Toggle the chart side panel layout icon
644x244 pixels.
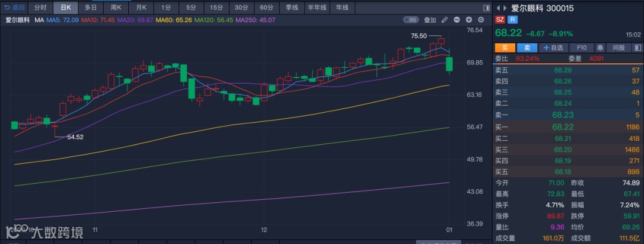click(x=487, y=8)
